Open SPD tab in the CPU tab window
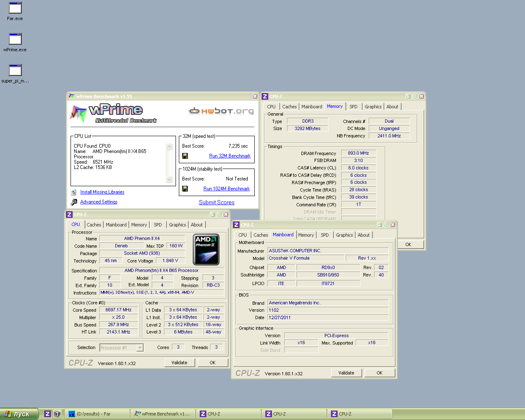 (158, 225)
